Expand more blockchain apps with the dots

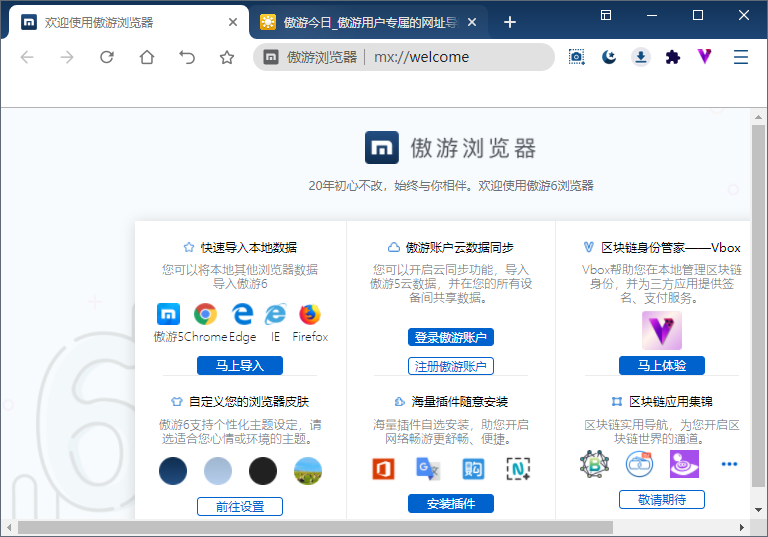(729, 464)
